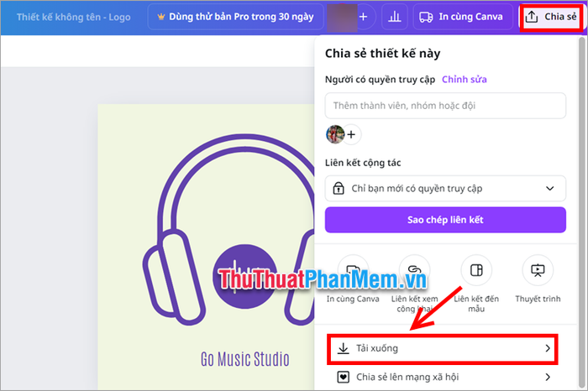Open the analytics bar chart icon
Screen dimensions: 588x391
pos(394,17)
